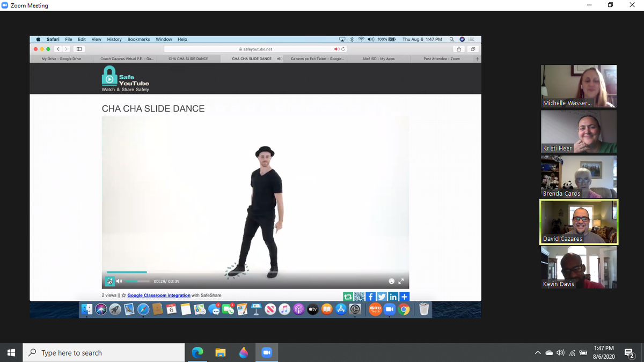Adjust the video volume slider
The height and width of the screenshot is (362, 644).
coord(138,281)
